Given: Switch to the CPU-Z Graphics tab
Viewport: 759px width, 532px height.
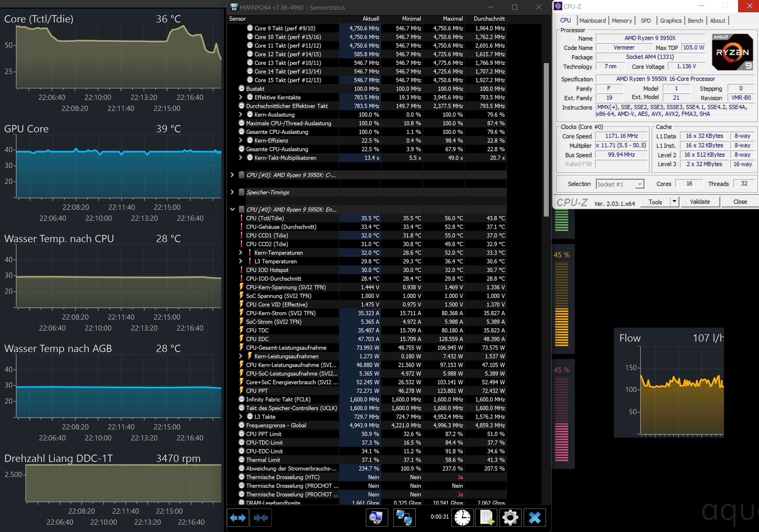Looking at the screenshot, I should click(x=670, y=20).
